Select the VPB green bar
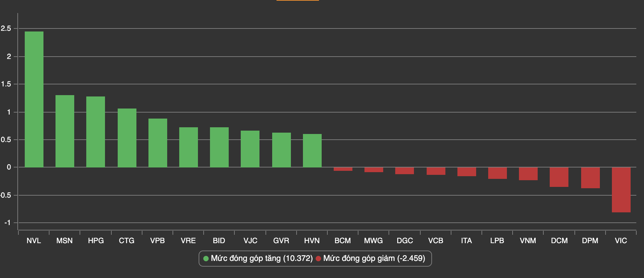 click(x=158, y=143)
